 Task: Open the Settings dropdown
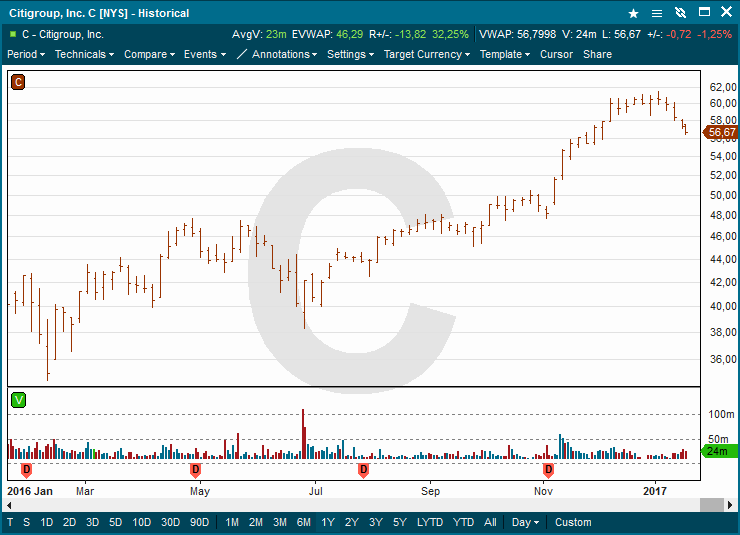351,54
